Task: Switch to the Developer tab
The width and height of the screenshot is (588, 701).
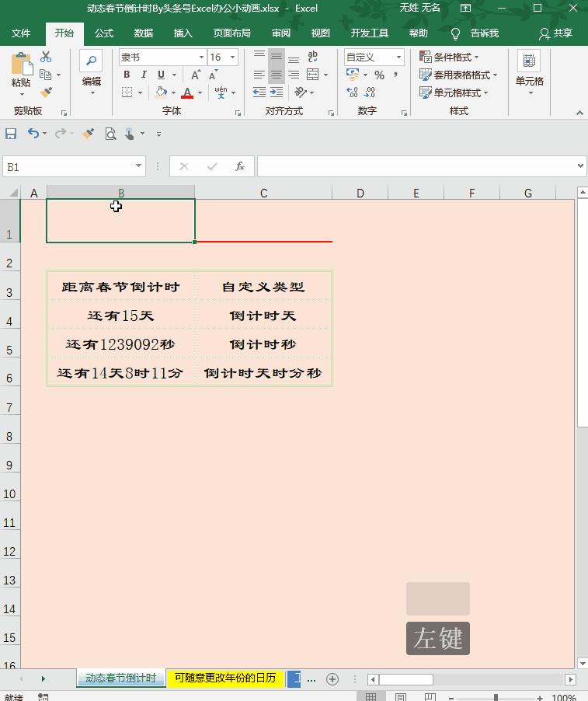Action: pyautogui.click(x=370, y=33)
